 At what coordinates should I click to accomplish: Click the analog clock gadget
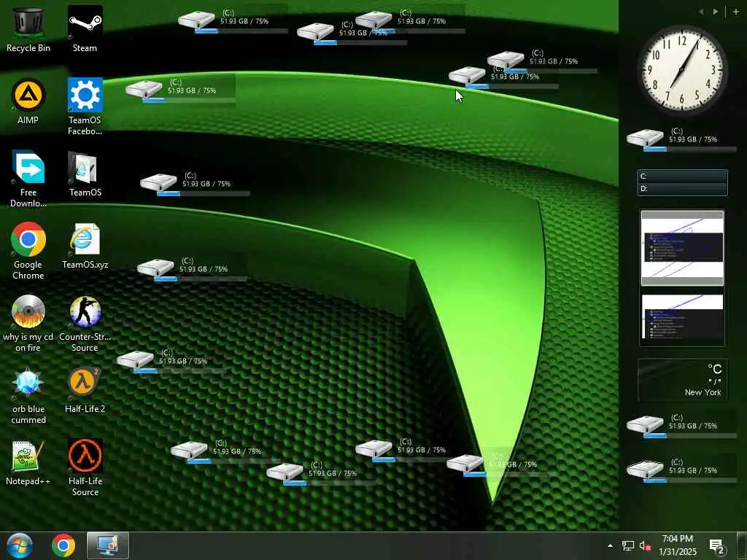682,69
